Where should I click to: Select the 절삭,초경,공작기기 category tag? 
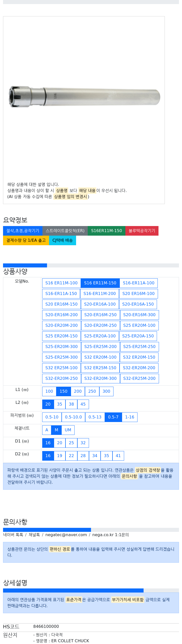click(23, 231)
